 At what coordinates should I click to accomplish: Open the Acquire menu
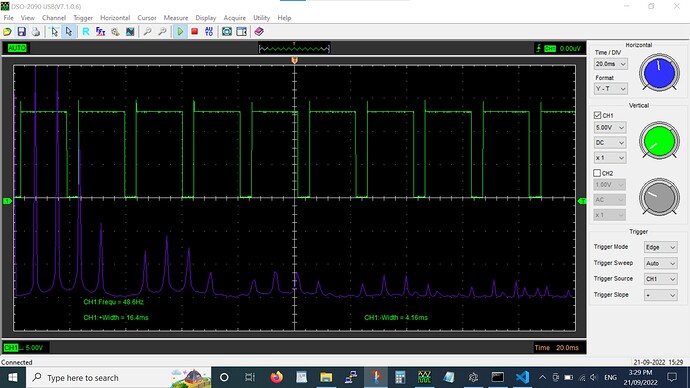(235, 18)
